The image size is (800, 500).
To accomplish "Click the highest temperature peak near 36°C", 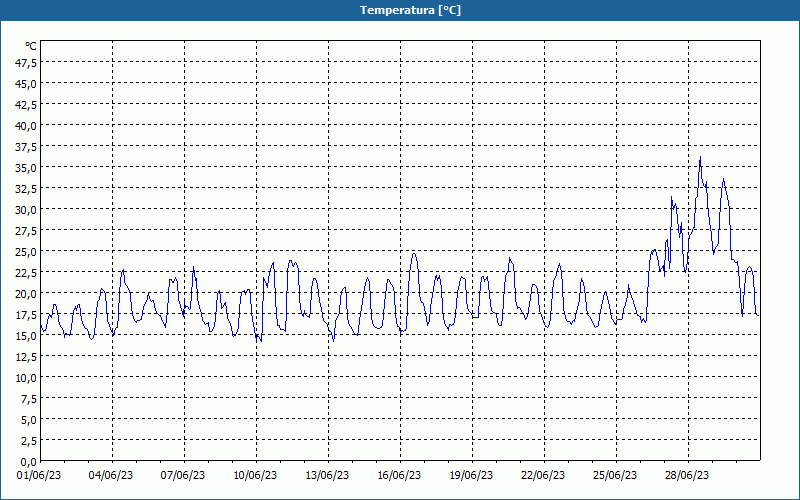I will [x=700, y=158].
